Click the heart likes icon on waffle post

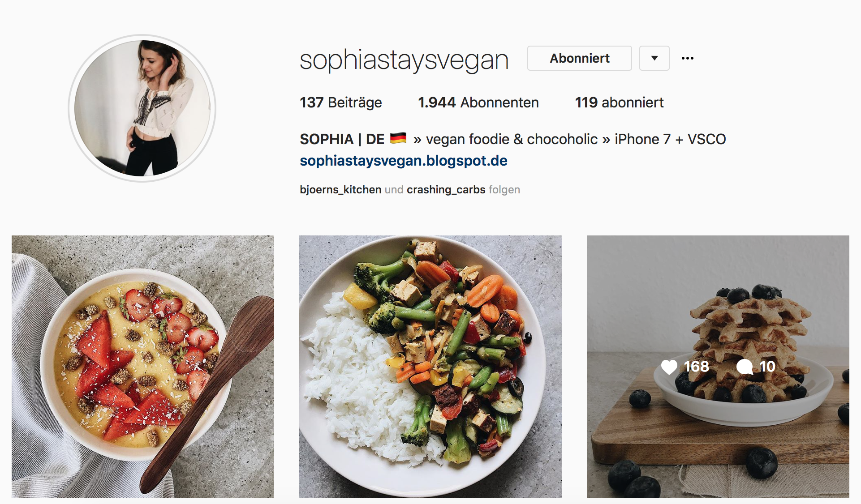(x=669, y=367)
